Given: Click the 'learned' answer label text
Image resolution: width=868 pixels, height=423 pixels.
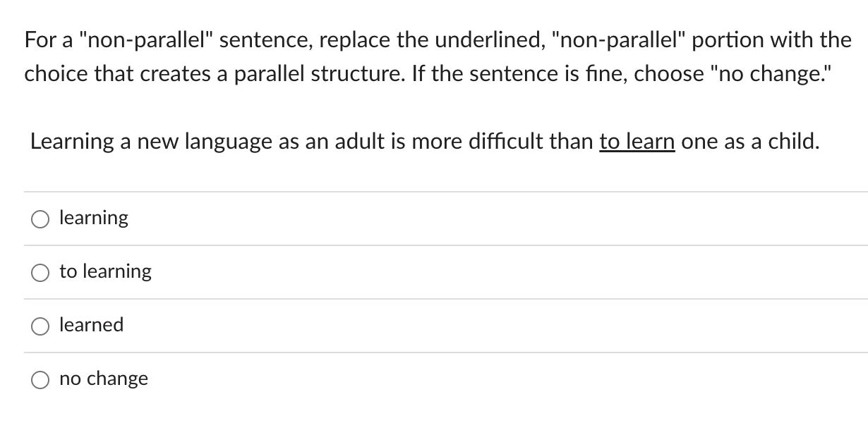Looking at the screenshot, I should 92,325.
